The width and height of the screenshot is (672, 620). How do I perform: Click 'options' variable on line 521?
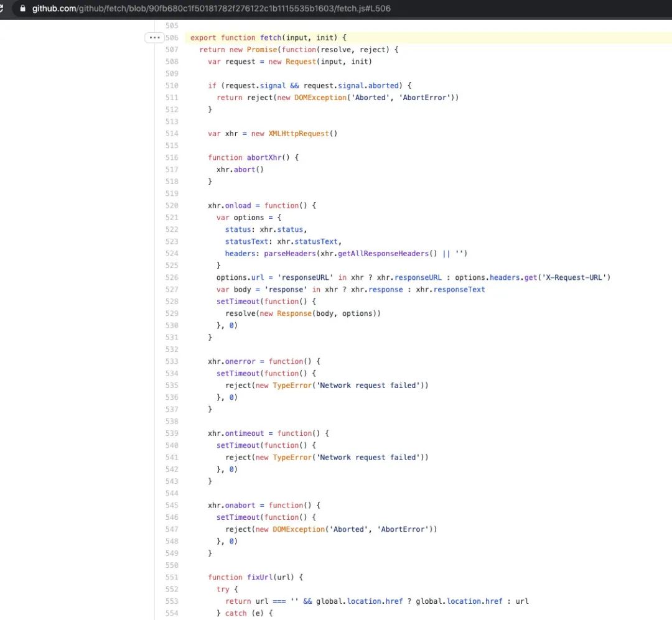(248, 218)
